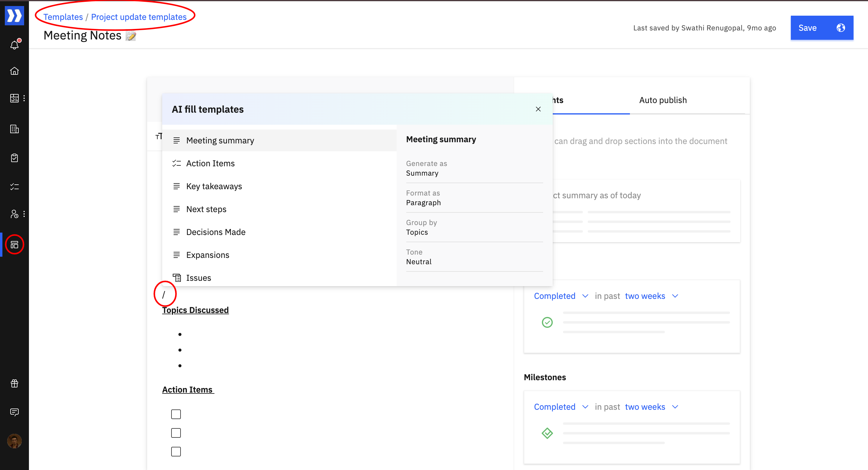Image resolution: width=868 pixels, height=470 pixels.
Task: Go to Home in the sidebar
Action: click(14, 71)
